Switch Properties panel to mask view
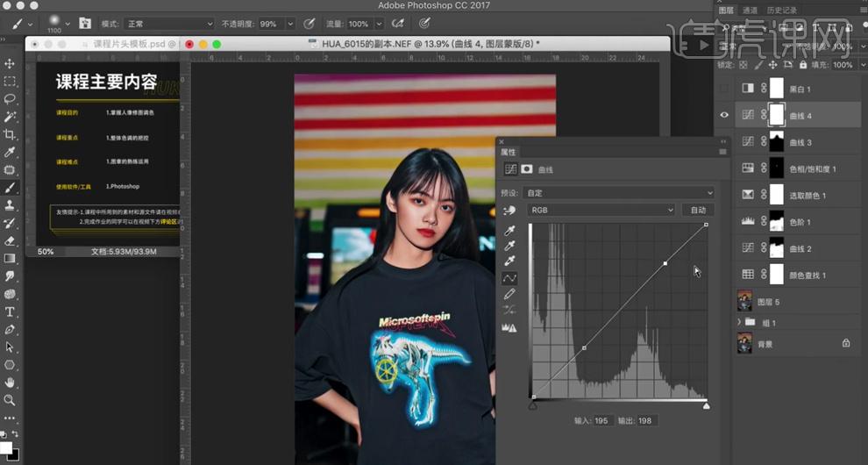 tap(526, 169)
